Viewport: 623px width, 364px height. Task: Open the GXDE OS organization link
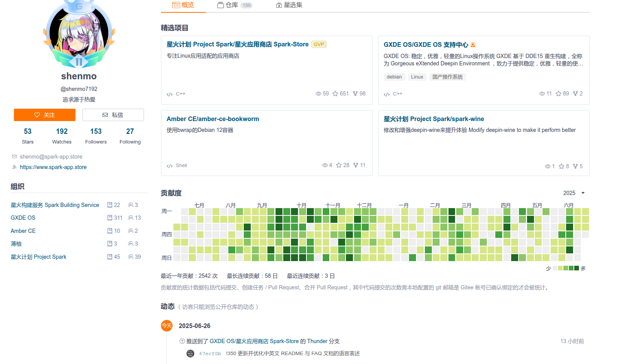pyautogui.click(x=23, y=218)
